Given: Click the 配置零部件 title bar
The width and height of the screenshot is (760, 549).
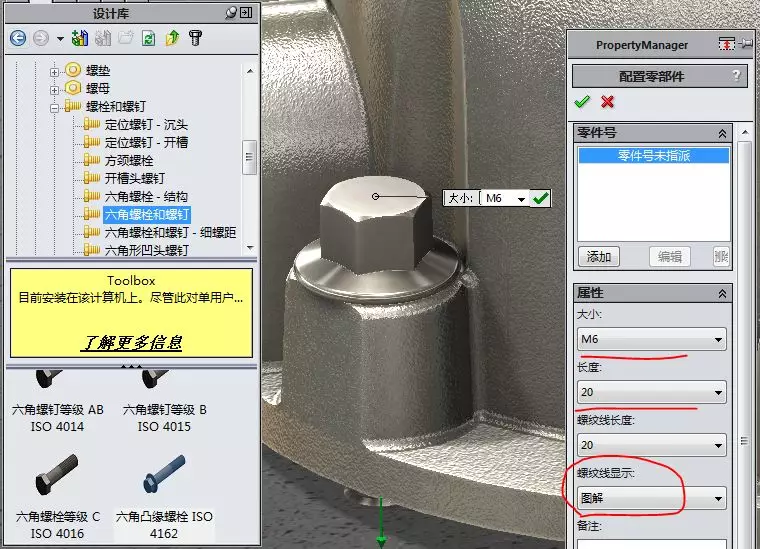Looking at the screenshot, I should (x=660, y=76).
